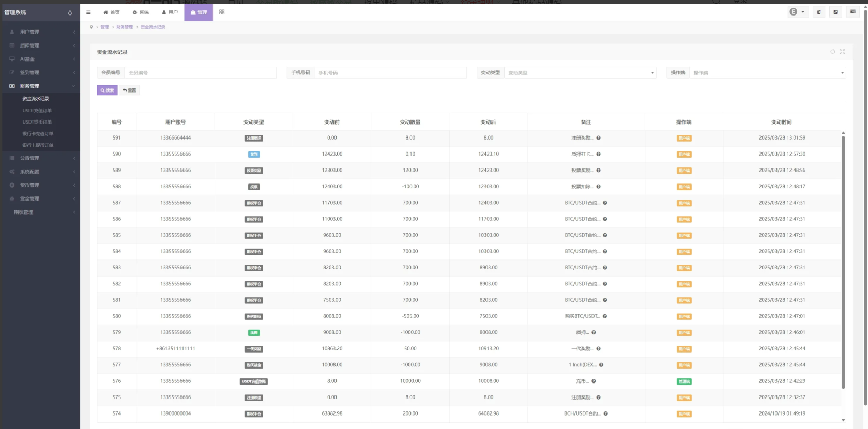The width and height of the screenshot is (868, 429).
Task: Click the refresh icon in 资金流水记录 panel header
Action: 832,52
